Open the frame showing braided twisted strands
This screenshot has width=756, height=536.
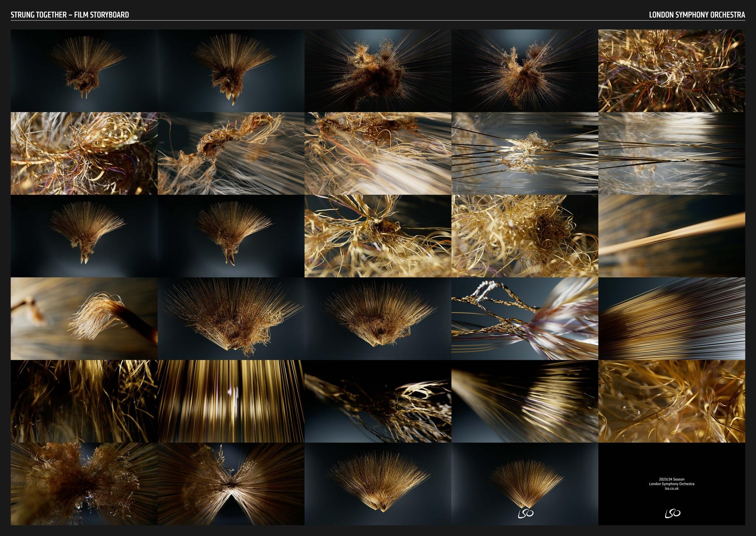point(525,319)
